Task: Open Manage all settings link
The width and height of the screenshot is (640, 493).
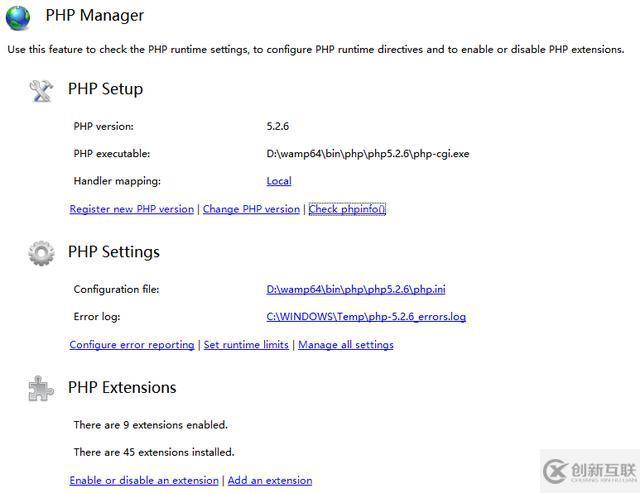Action: coord(346,345)
